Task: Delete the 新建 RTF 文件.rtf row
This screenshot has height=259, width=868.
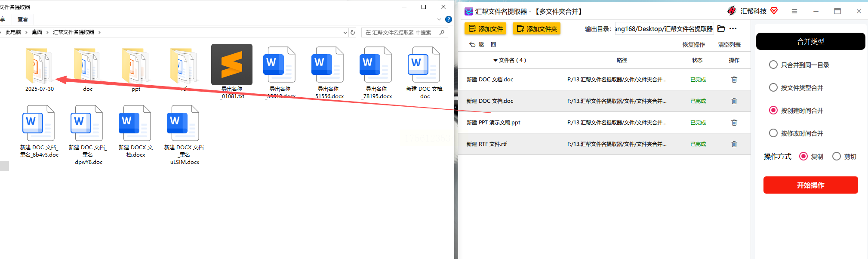Action: 734,144
